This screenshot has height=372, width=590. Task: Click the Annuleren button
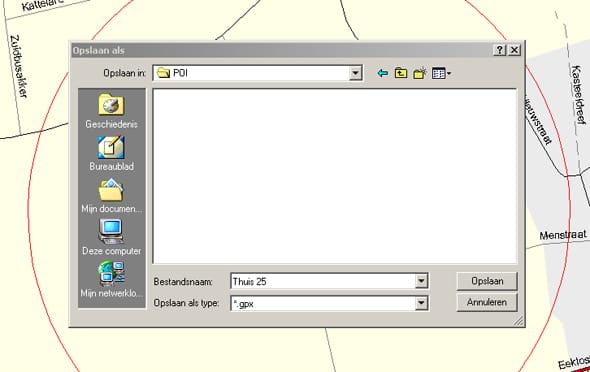487,302
